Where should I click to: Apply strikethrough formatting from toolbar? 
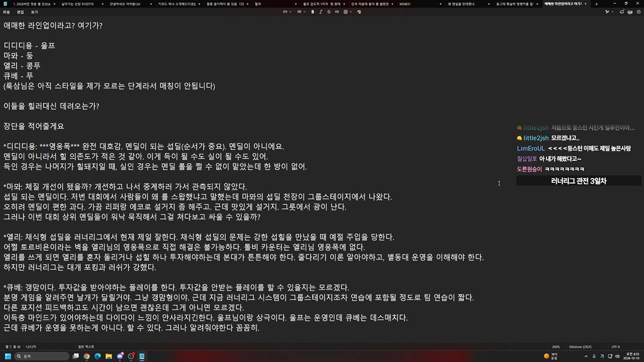click(328, 11)
